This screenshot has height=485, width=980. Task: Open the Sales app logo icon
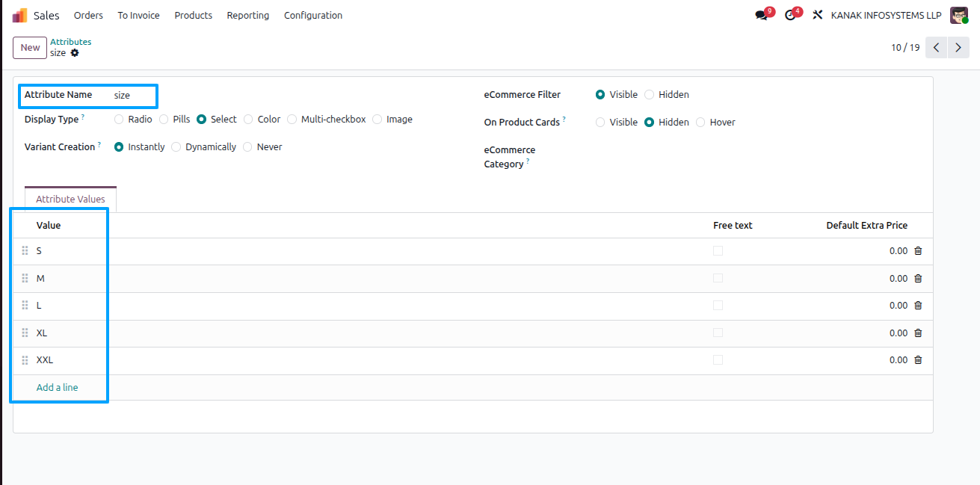[19, 15]
